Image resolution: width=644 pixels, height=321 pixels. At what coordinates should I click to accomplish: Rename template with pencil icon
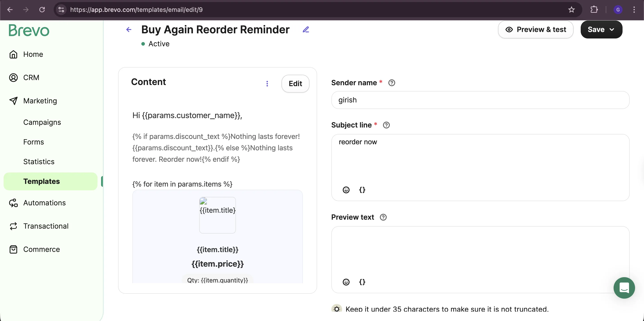click(x=306, y=30)
